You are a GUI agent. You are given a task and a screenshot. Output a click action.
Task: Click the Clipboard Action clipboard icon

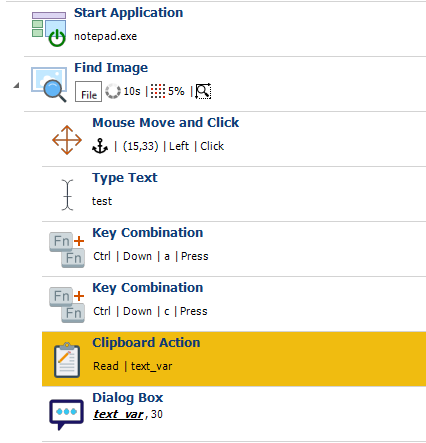[x=67, y=360]
